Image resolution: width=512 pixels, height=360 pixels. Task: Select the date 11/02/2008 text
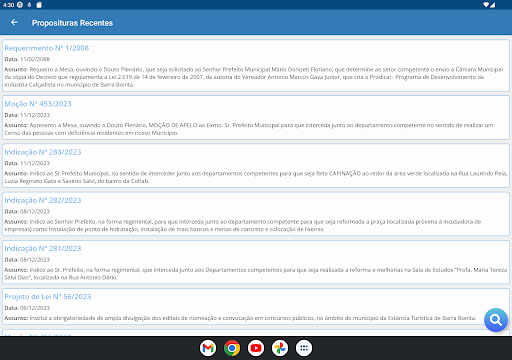click(35, 59)
